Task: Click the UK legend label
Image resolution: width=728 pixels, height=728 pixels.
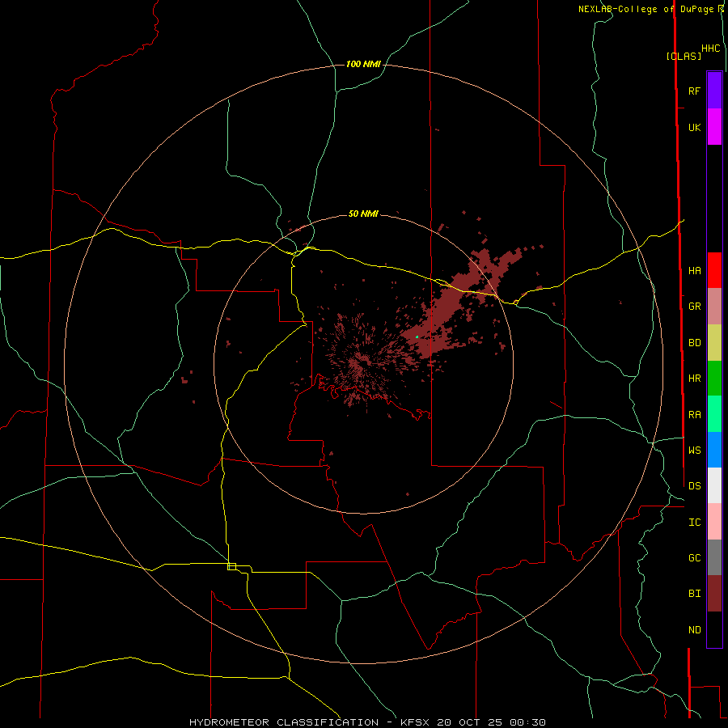Action: 694,127
